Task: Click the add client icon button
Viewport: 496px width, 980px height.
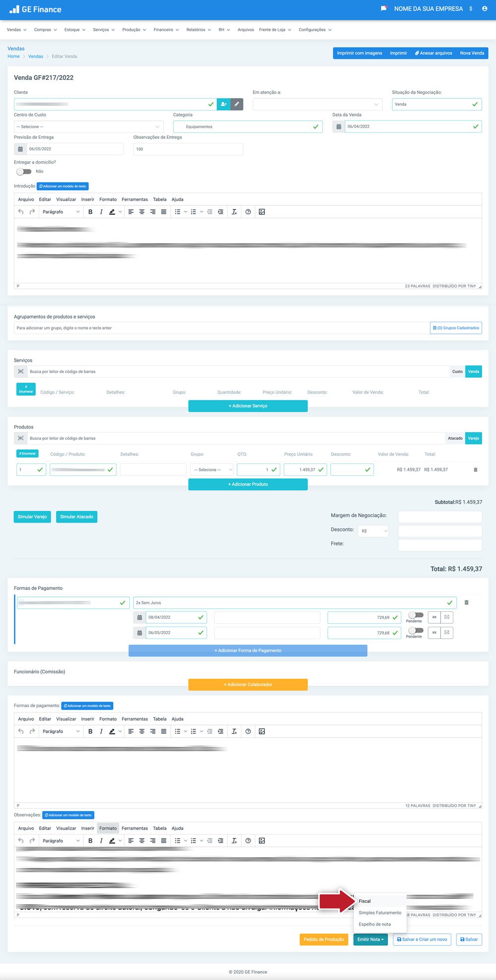Action: coord(224,104)
